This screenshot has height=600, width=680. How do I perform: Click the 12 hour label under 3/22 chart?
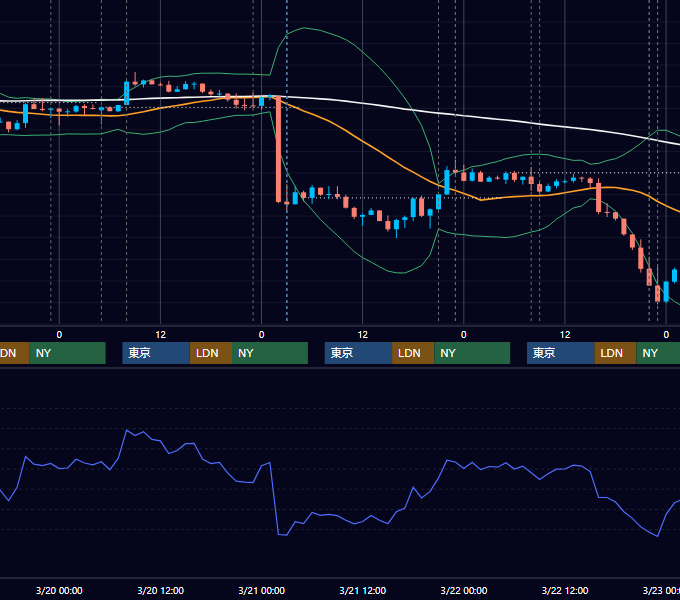[x=565, y=335]
